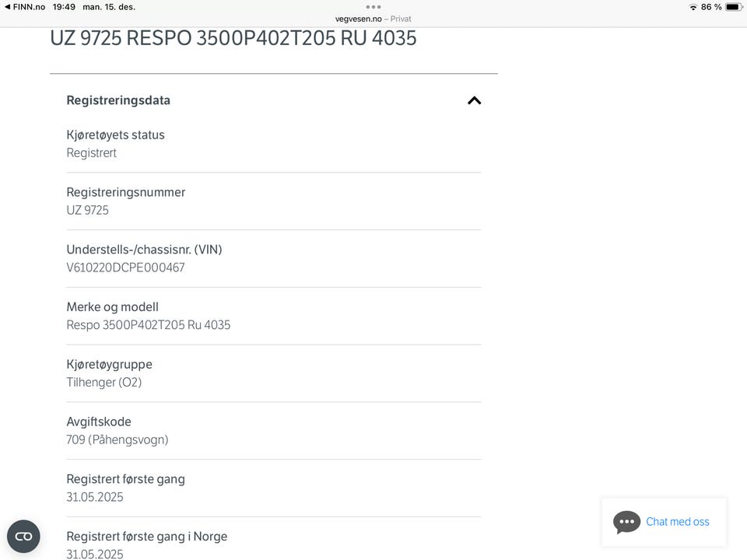
Task: Open the three-dot multitasking menu
Action: [373, 7]
